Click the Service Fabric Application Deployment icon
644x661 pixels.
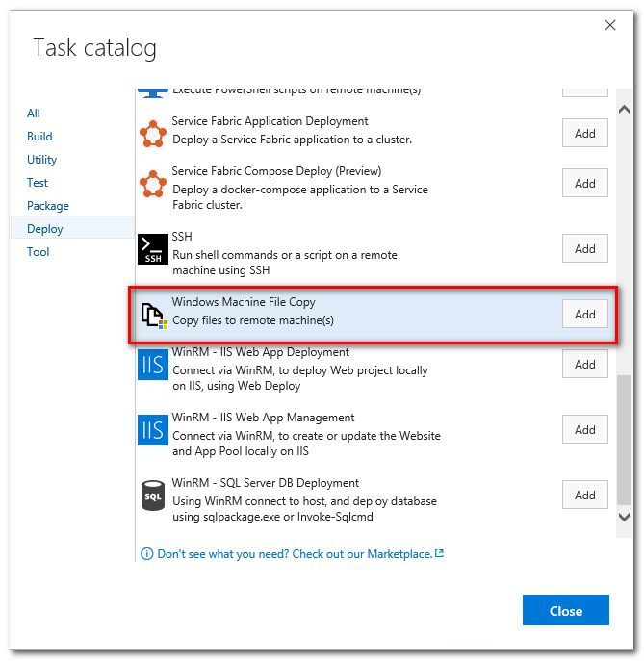pos(153,134)
